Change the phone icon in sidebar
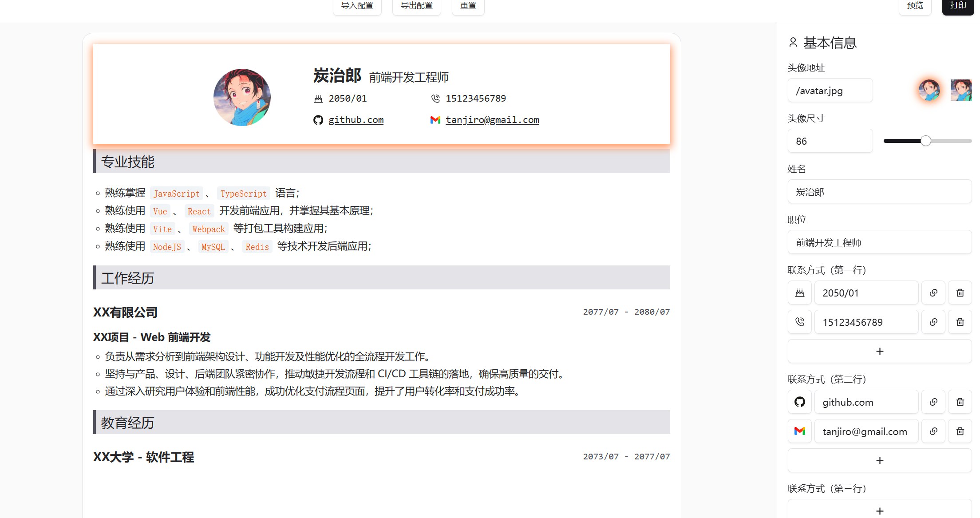The height and width of the screenshot is (518, 980). [x=800, y=322]
